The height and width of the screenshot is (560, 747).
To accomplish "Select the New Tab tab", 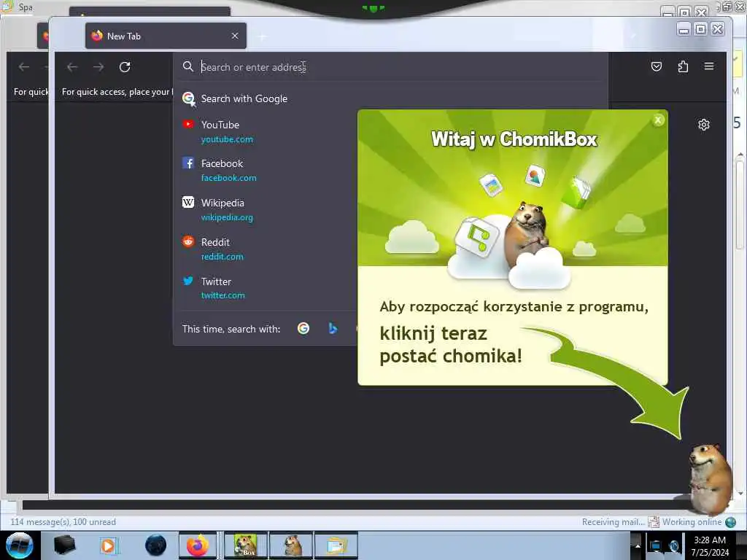I will point(166,36).
